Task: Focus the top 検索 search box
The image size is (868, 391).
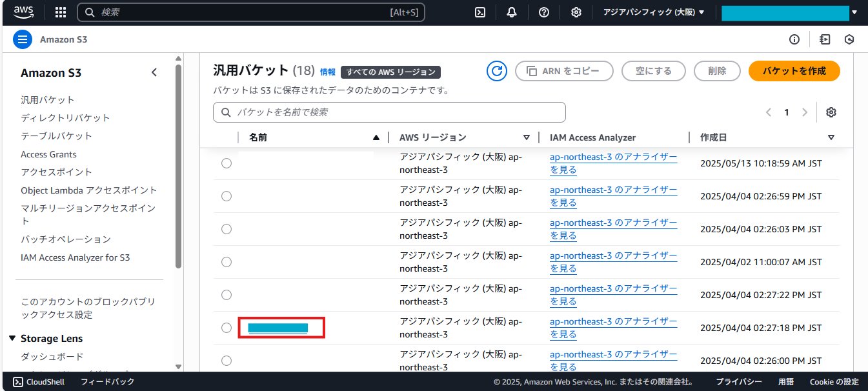Action: (x=251, y=12)
